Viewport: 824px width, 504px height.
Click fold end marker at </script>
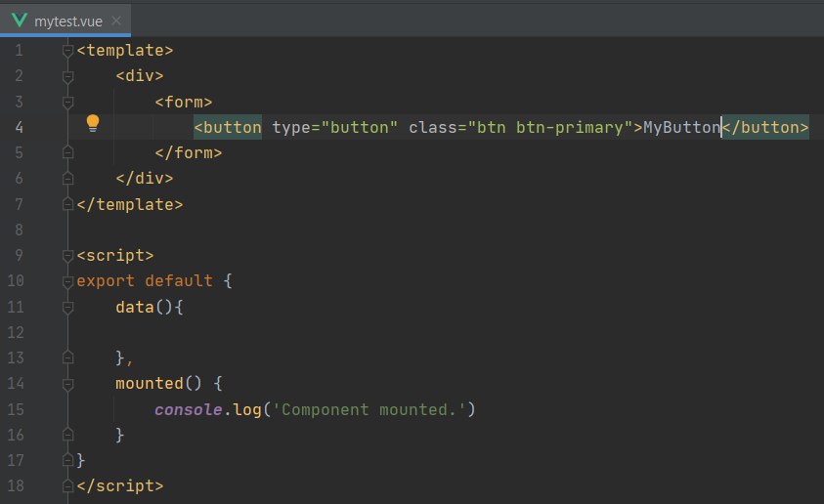pos(67,485)
